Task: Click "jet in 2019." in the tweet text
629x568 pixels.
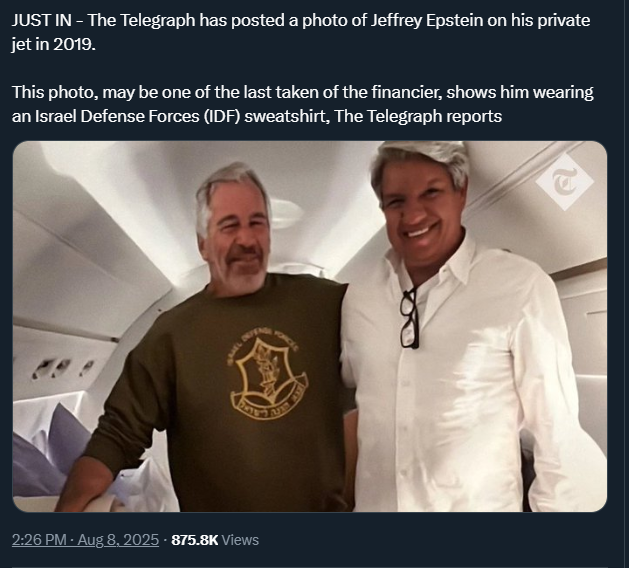Action: [x=54, y=44]
